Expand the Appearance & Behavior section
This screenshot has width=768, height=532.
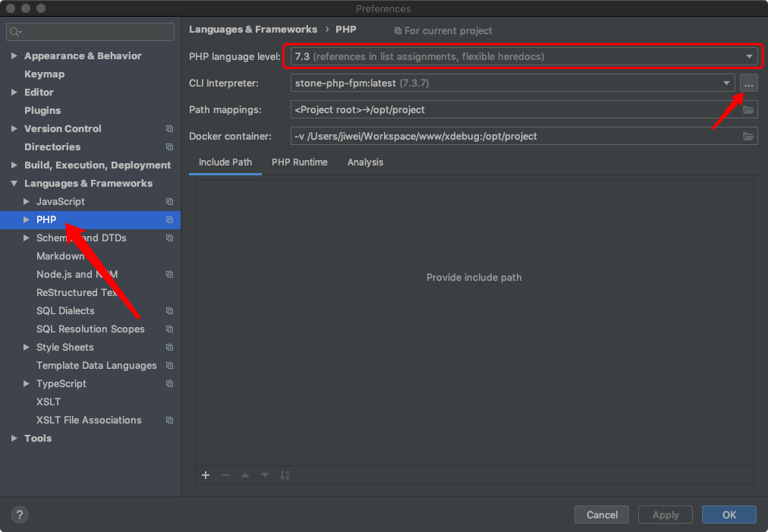tap(14, 55)
